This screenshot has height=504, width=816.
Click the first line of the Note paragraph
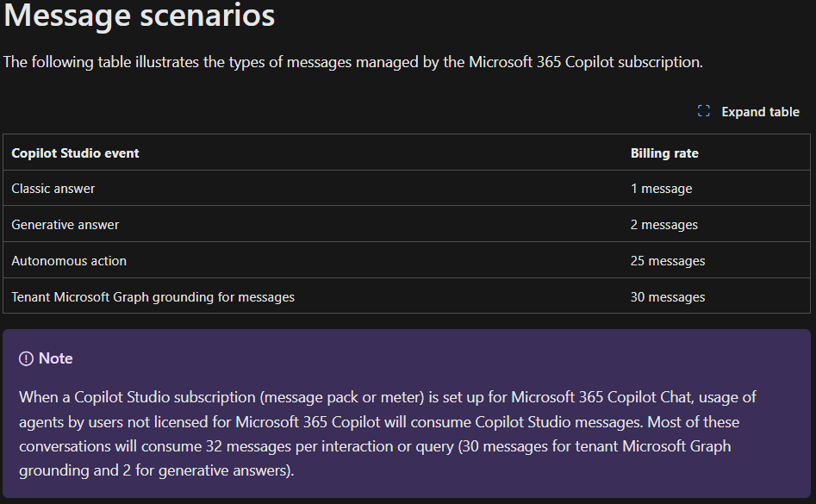tap(388, 397)
